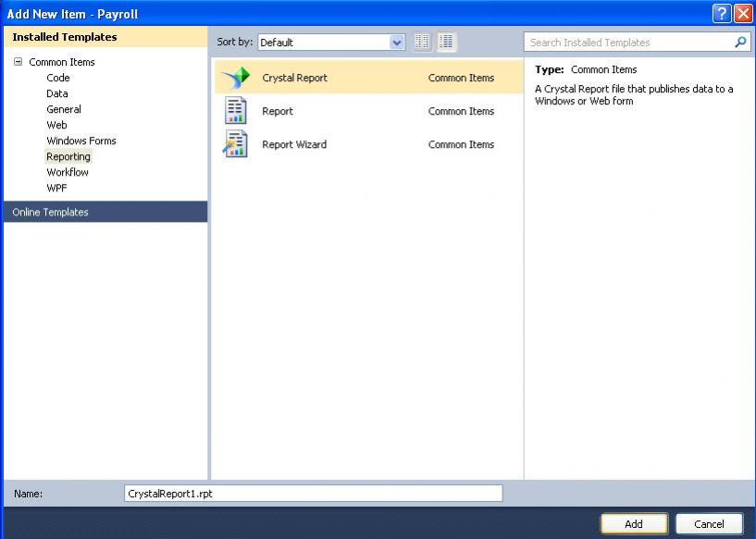Screen dimensions: 756x539
Task: Select the Report Wizard template icon
Action: tap(236, 144)
